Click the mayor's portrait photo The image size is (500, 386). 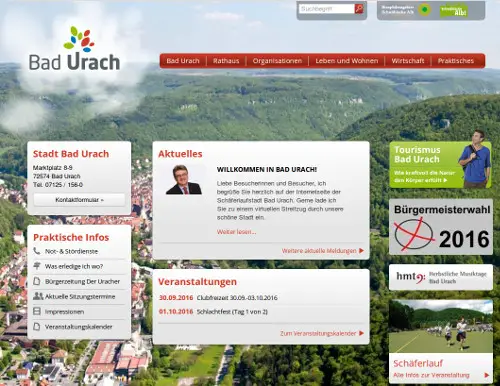tap(184, 179)
